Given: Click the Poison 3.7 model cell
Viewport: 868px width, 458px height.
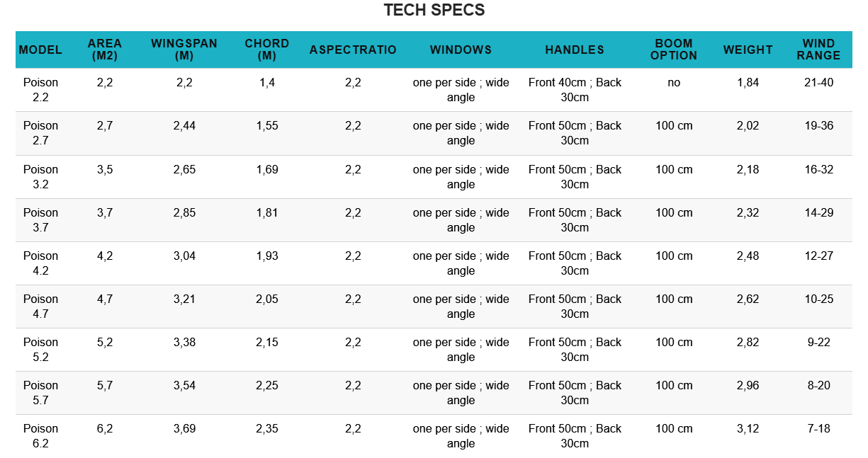Looking at the screenshot, I should coord(40,220).
